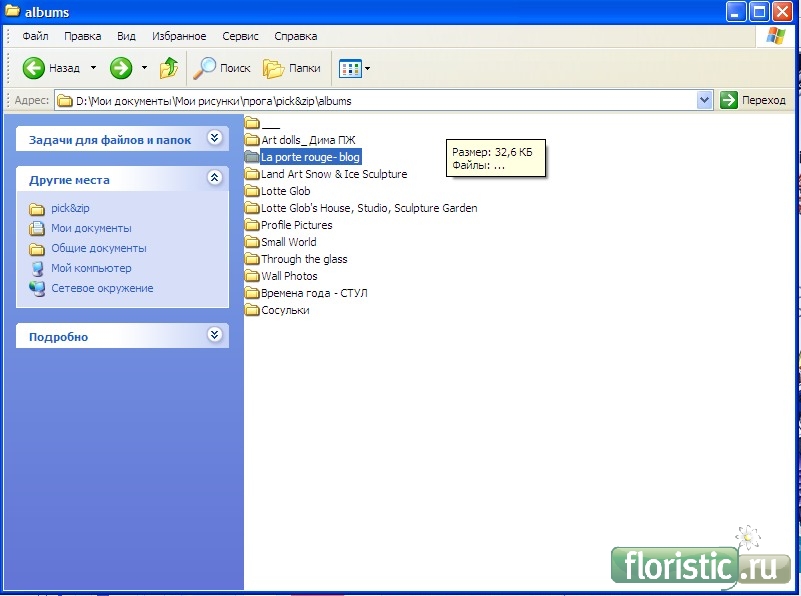Open the Мой компьютер link

click(x=91, y=268)
